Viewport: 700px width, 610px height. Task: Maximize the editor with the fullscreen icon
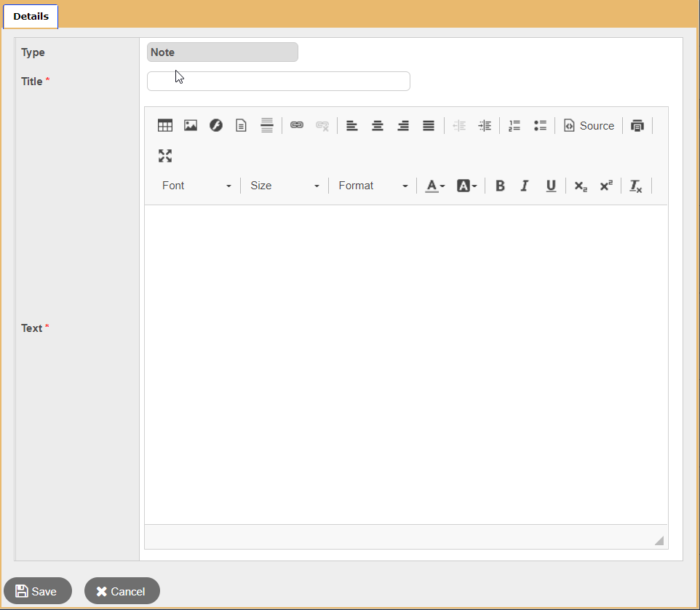[x=165, y=156]
